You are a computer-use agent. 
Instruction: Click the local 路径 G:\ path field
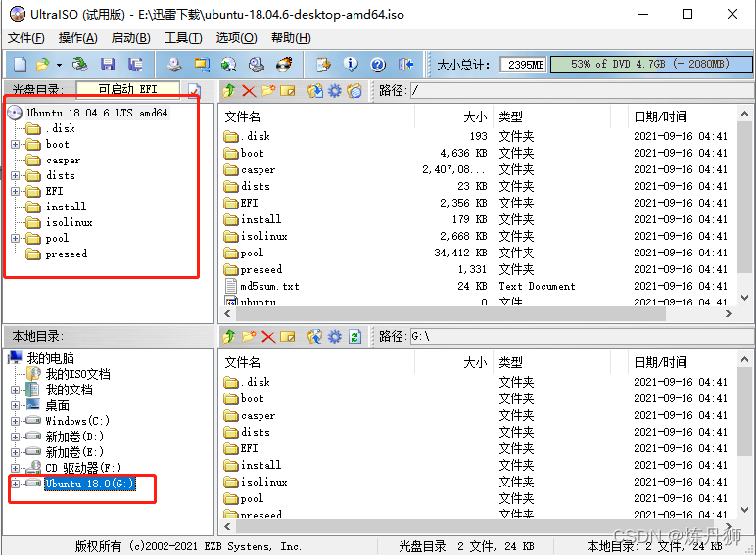pos(582,337)
